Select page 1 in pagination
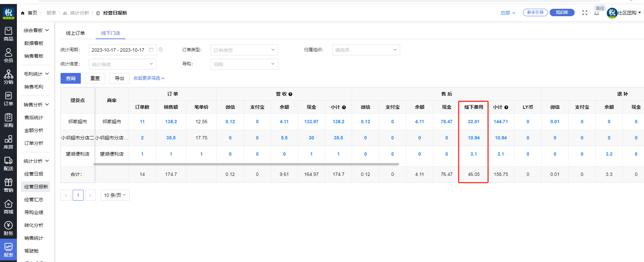Screen dimensions: 644x262 [78, 195]
